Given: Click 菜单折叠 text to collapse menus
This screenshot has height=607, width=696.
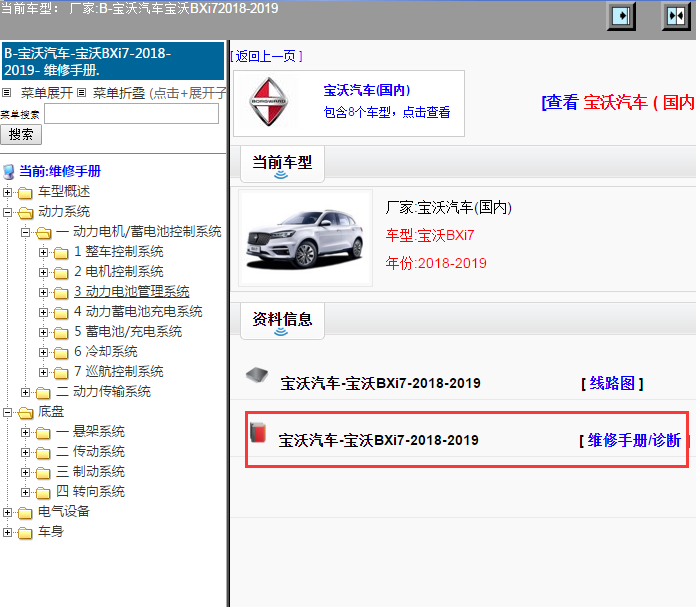Looking at the screenshot, I should click(119, 93).
